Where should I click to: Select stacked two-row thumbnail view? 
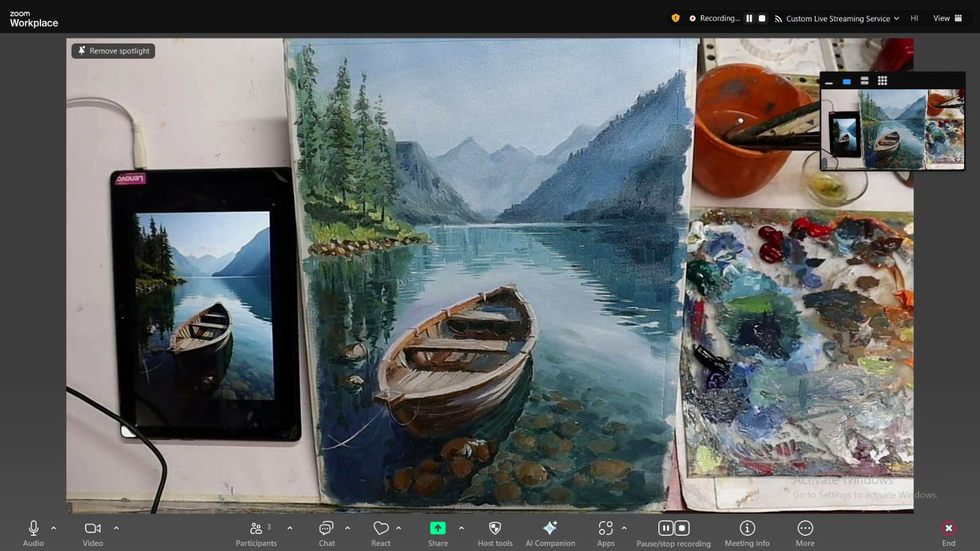pos(864,81)
